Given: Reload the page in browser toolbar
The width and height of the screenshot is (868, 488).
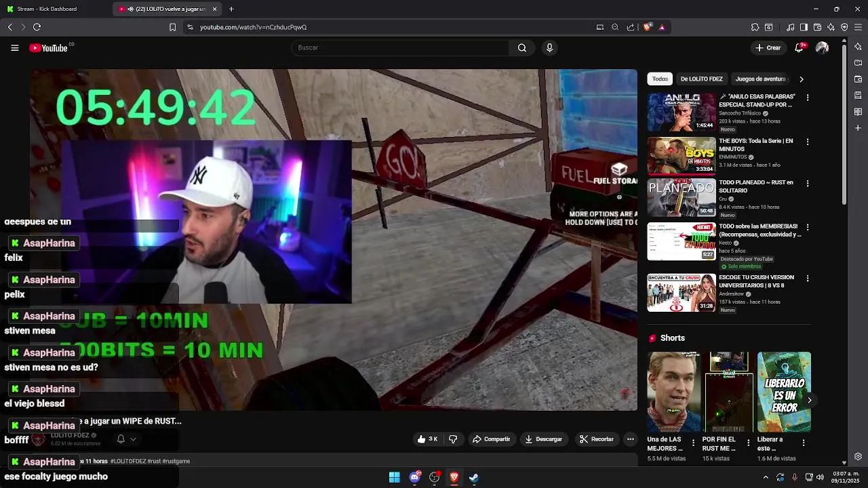Looking at the screenshot, I should (x=37, y=27).
